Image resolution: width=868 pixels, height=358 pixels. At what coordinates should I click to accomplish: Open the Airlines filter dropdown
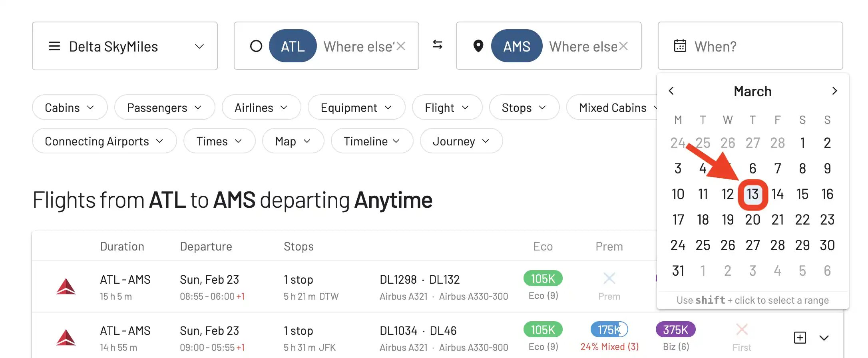pos(261,107)
